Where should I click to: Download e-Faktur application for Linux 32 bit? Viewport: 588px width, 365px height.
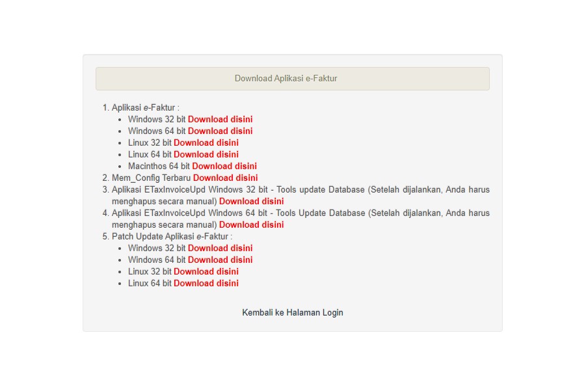[x=206, y=142]
